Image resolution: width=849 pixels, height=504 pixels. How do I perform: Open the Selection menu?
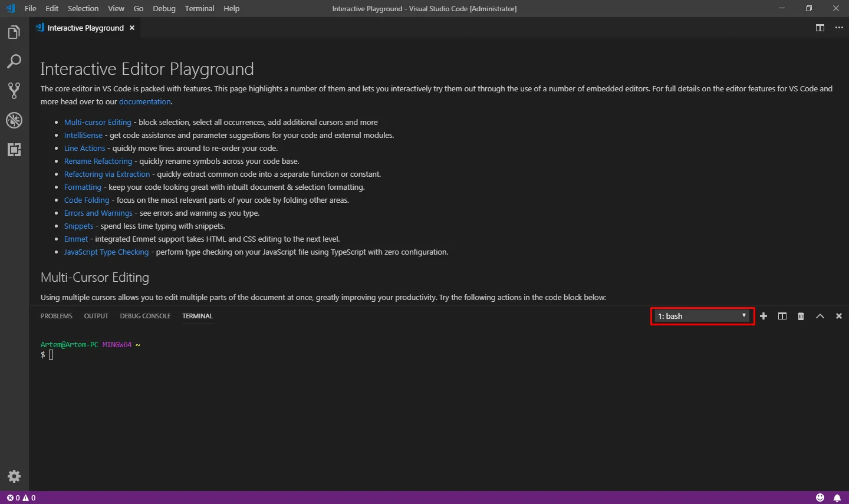click(x=83, y=9)
